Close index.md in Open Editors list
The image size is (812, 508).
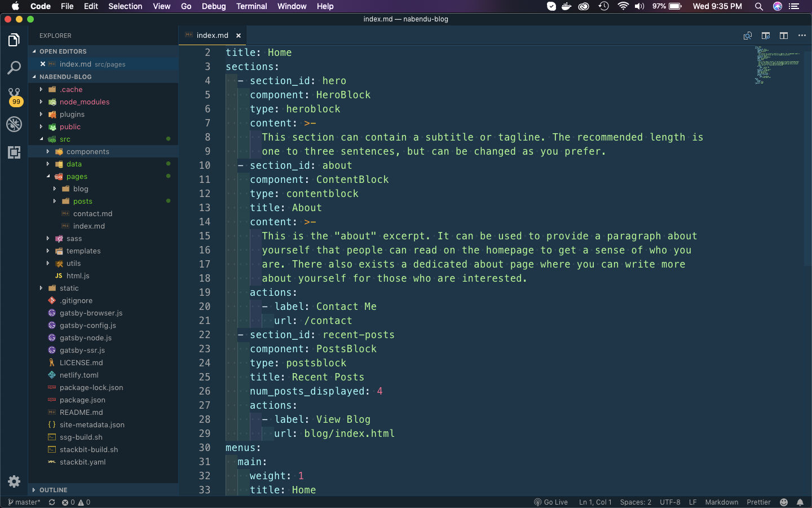[x=43, y=64]
